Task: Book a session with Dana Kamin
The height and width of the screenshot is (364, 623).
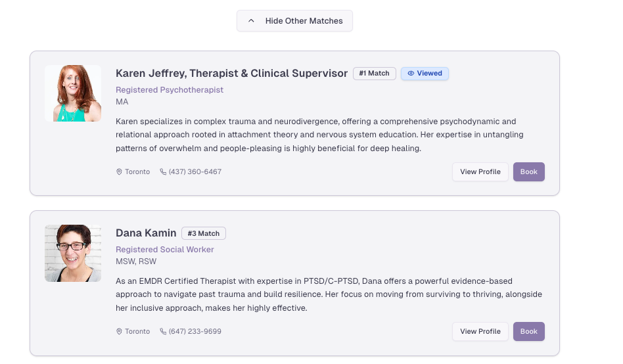Action: coord(529,332)
